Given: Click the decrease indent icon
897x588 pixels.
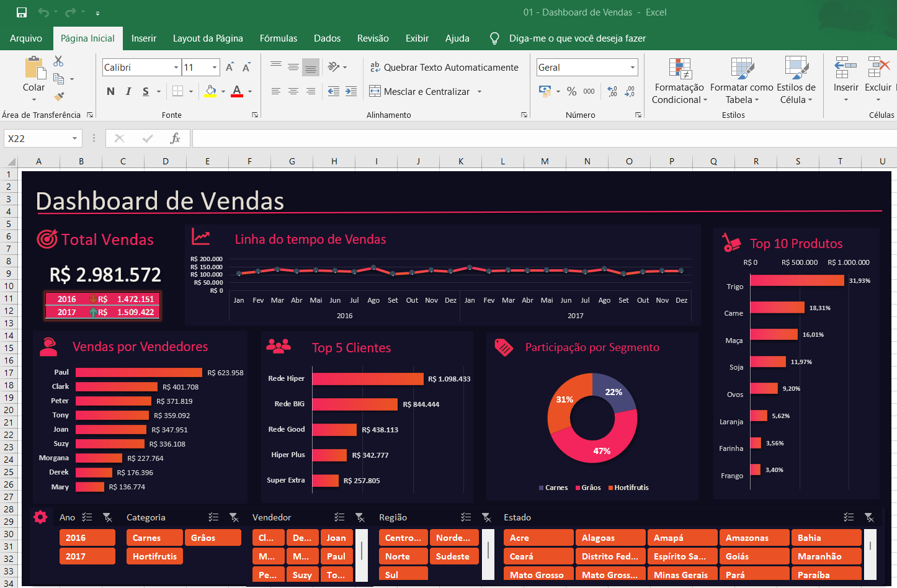Looking at the screenshot, I should (x=334, y=91).
